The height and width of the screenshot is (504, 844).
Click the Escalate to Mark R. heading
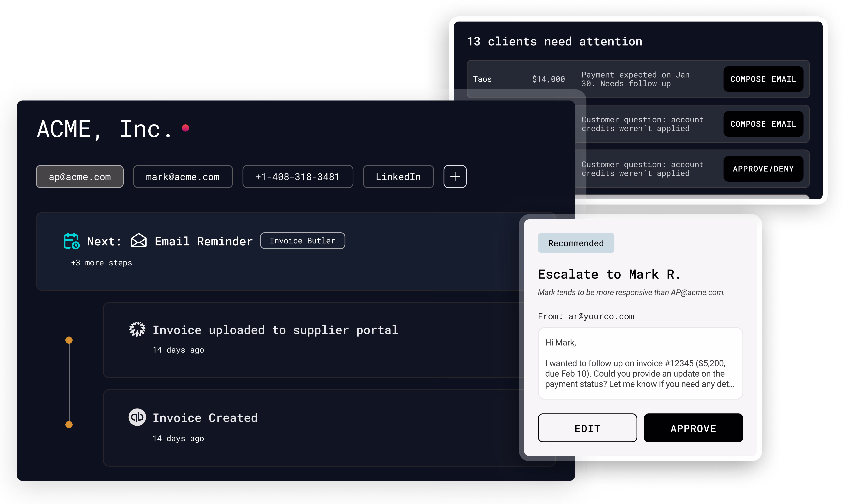click(609, 274)
